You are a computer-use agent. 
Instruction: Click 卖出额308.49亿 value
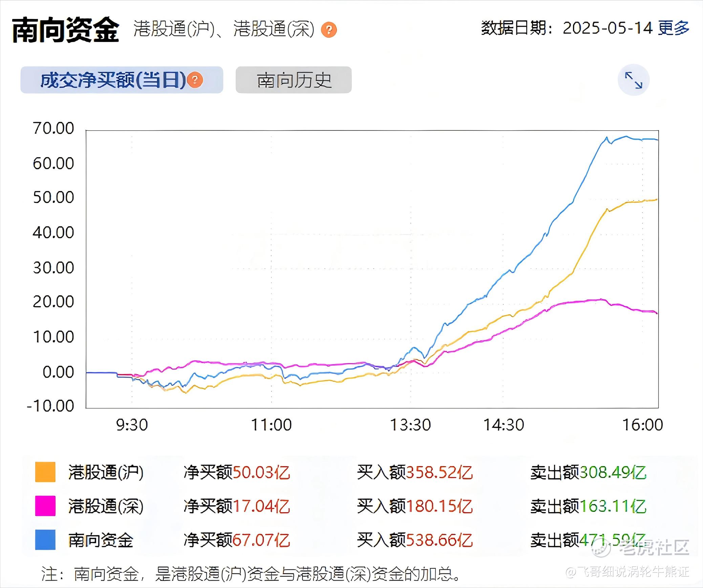coord(589,472)
